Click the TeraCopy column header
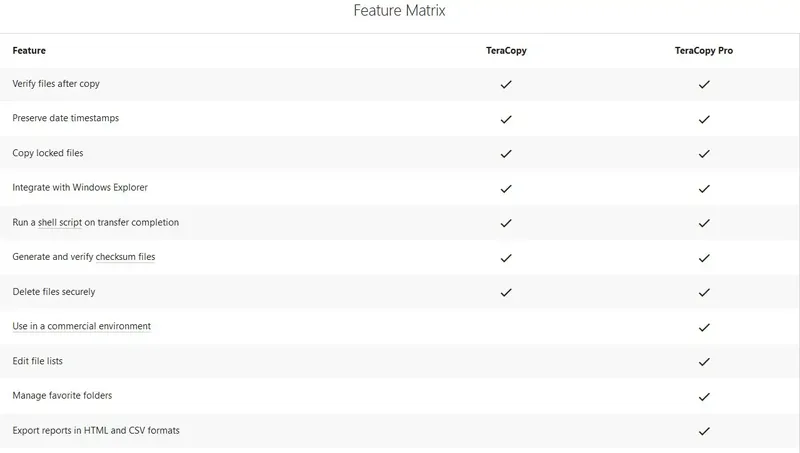This screenshot has width=800, height=453. point(506,50)
